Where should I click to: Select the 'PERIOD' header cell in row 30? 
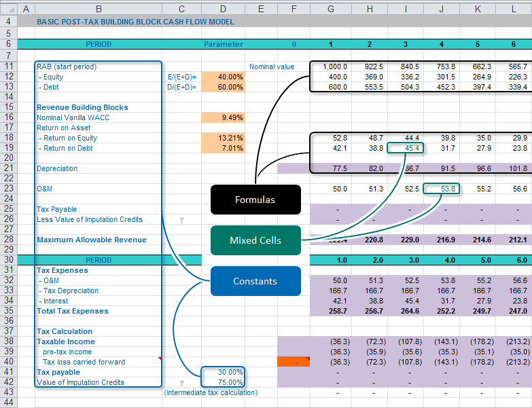click(99, 260)
